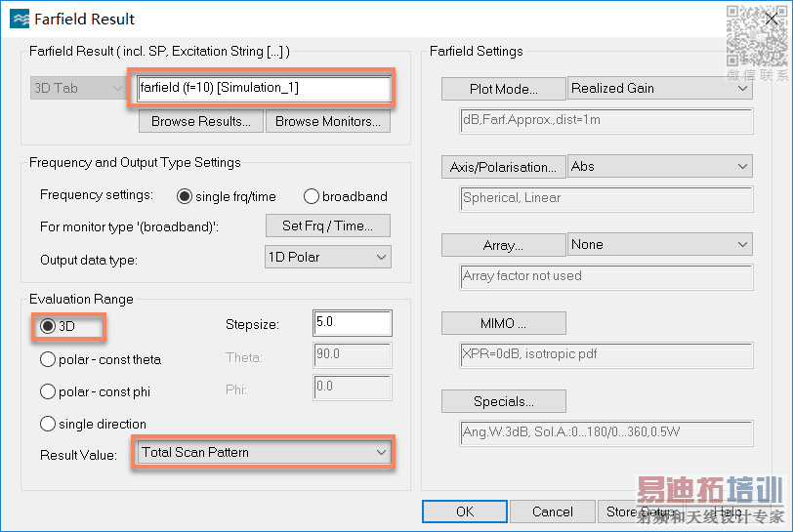The height and width of the screenshot is (532, 793).
Task: Open Set Frq / Time... settings
Action: point(328,225)
